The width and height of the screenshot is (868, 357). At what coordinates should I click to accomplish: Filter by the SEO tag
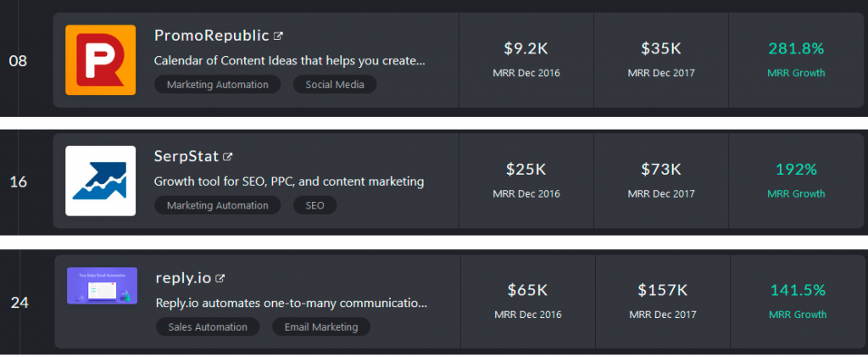click(314, 205)
